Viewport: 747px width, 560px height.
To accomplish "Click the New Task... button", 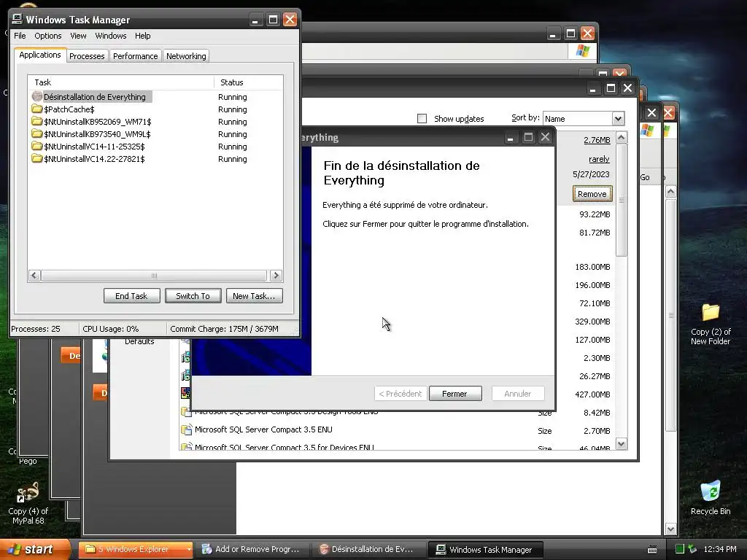I will point(254,296).
